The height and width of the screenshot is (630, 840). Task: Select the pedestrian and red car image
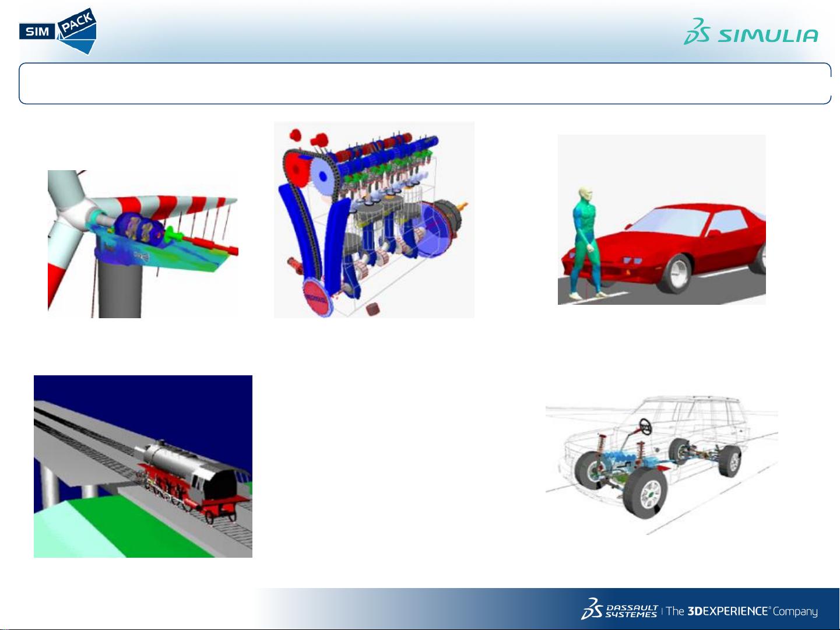[x=661, y=220]
